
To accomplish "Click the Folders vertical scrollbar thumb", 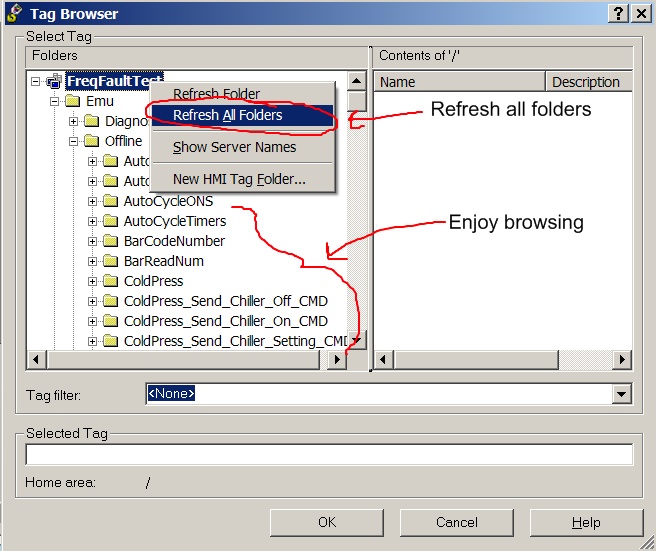I will point(357,101).
